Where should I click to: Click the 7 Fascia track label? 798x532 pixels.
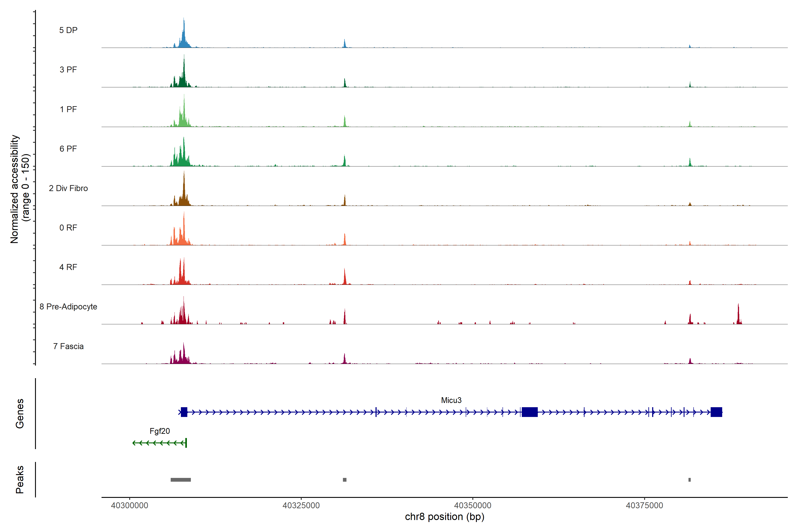click(68, 346)
